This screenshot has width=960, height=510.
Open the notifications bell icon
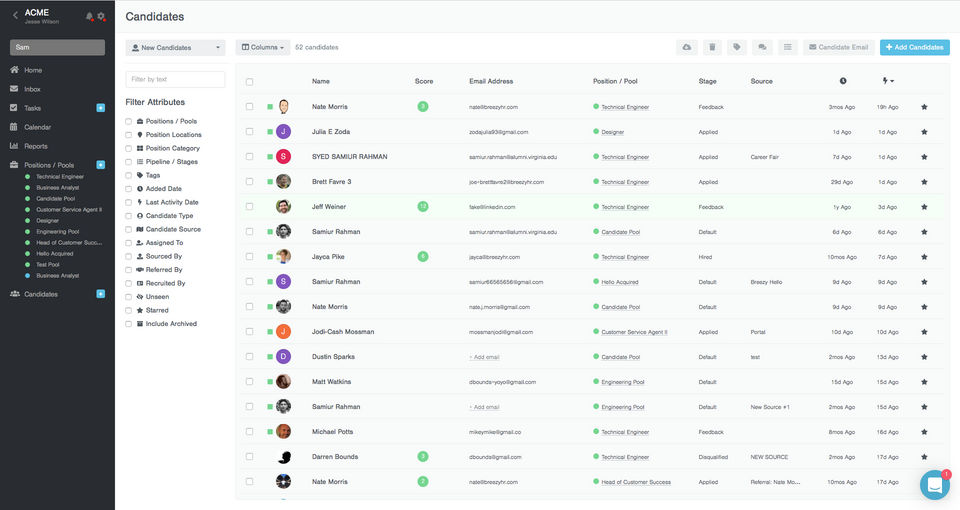[89, 17]
